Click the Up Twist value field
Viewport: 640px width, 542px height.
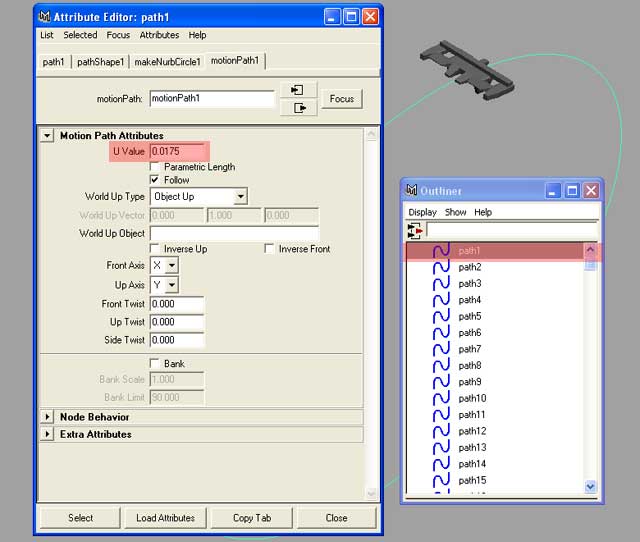pos(177,322)
